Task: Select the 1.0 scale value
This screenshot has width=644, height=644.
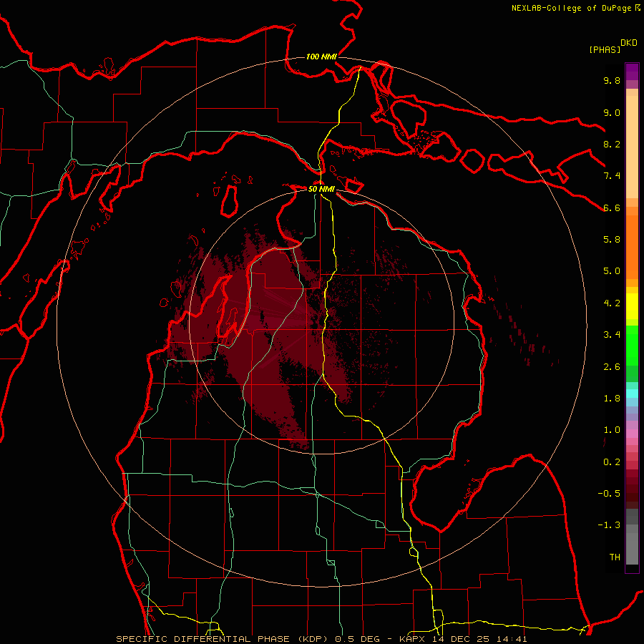Action: 612,430
